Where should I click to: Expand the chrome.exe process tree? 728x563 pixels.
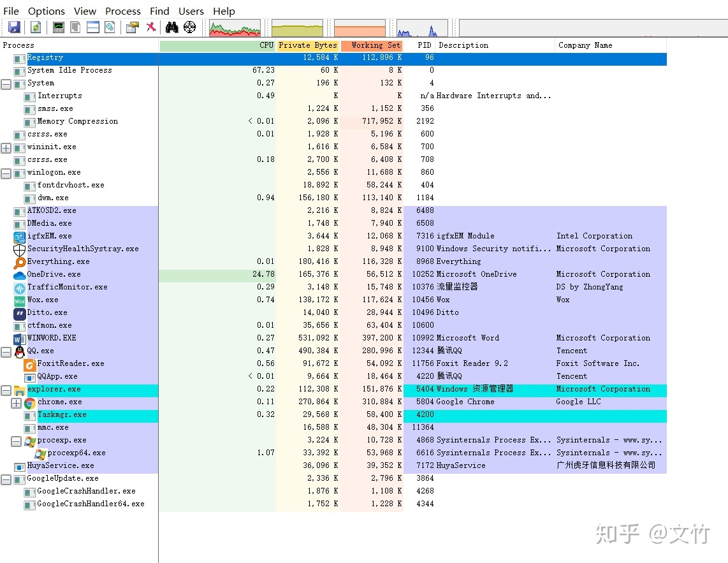[16, 403]
